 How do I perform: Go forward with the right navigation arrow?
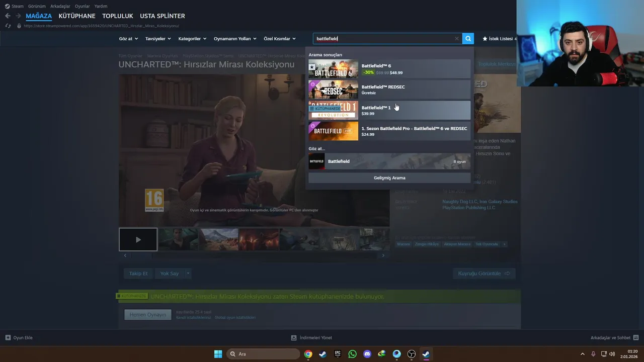(x=18, y=16)
